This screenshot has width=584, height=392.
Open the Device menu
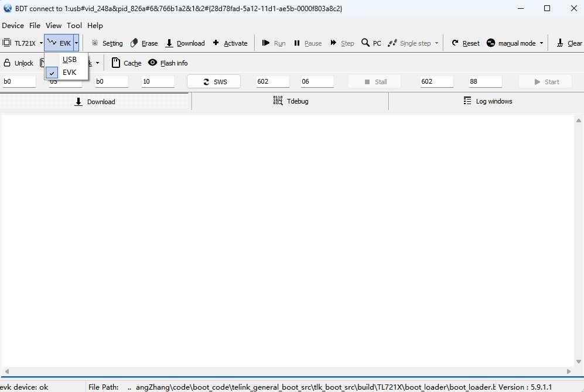[13, 26]
